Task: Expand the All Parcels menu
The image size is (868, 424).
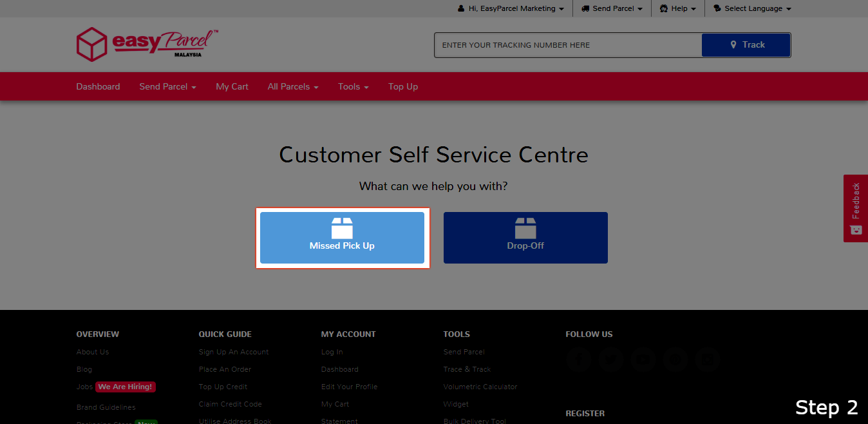Action: (x=293, y=86)
